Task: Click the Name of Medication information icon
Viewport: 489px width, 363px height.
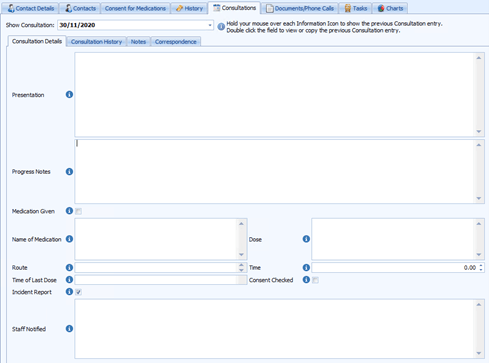Action: 69,239
